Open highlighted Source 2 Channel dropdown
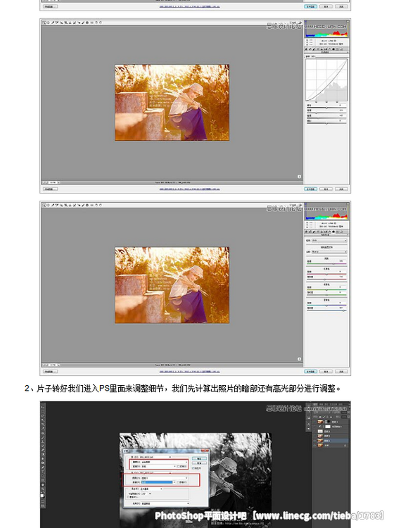The height and width of the screenshot is (528, 420). (x=158, y=482)
